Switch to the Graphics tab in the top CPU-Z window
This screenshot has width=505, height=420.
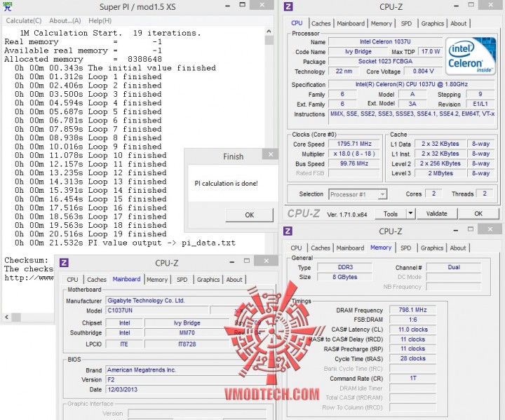point(432,24)
